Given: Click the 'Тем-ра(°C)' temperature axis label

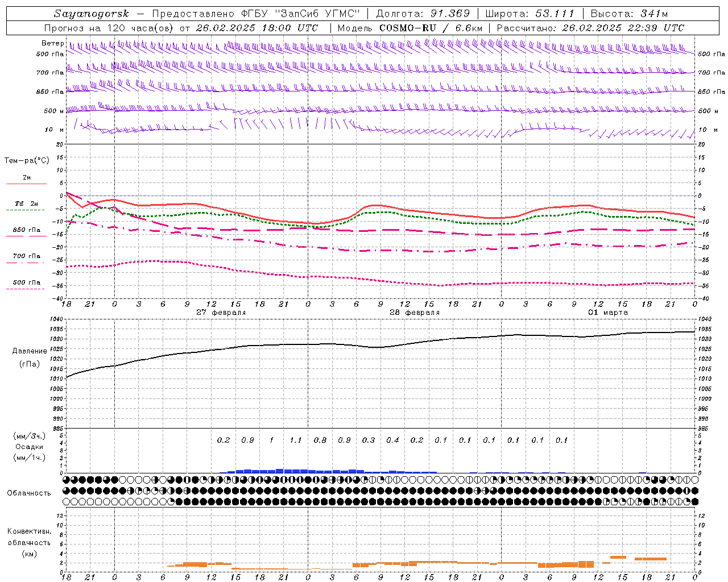Looking at the screenshot, I should pos(27,161).
